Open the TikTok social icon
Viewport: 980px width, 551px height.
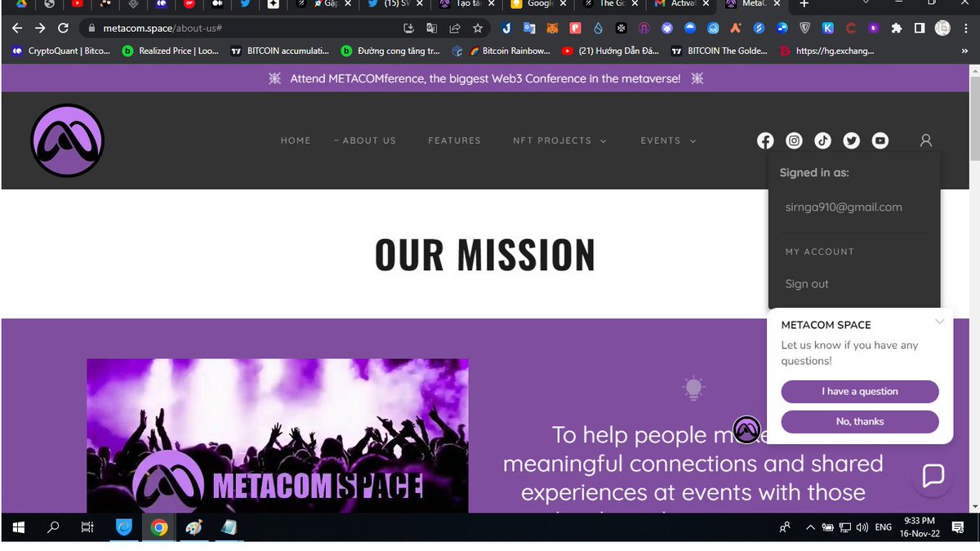tap(822, 140)
